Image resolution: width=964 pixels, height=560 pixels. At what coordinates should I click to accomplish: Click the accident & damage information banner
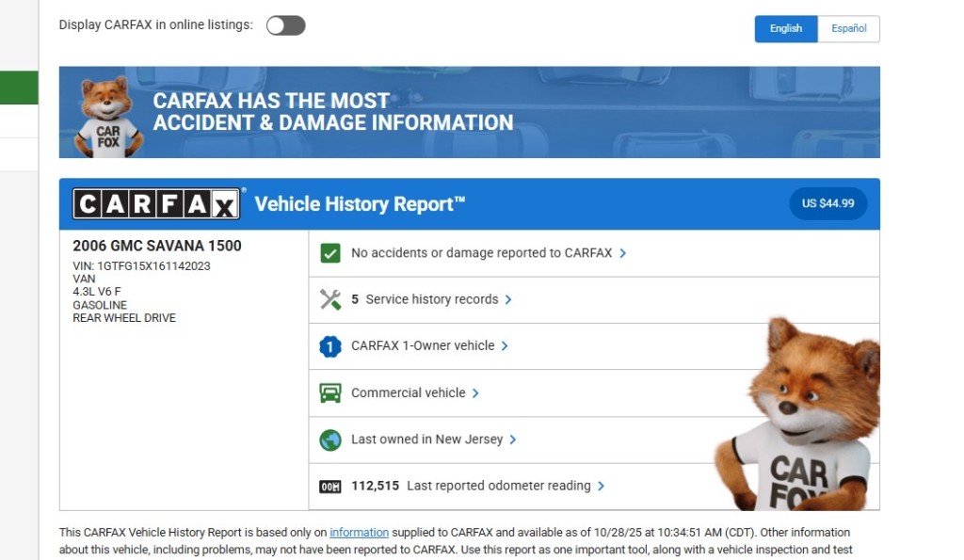click(469, 112)
